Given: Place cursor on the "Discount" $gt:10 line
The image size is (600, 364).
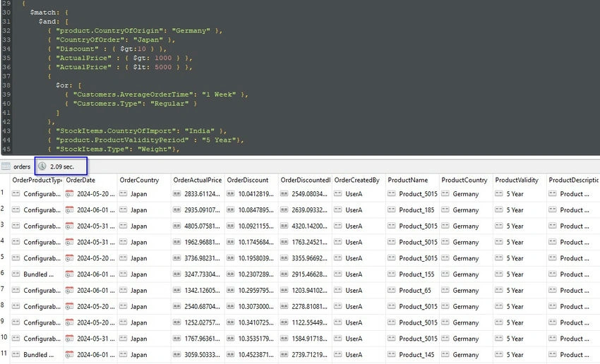Looking at the screenshot, I should coord(107,49).
